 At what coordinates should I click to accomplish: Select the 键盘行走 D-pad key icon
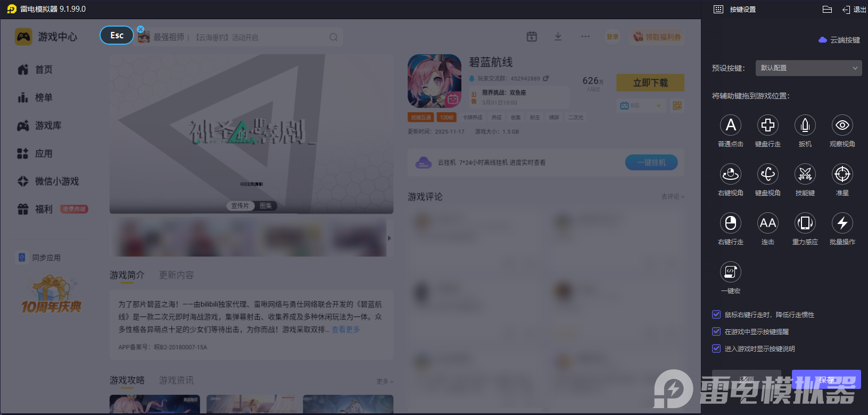[x=768, y=125]
